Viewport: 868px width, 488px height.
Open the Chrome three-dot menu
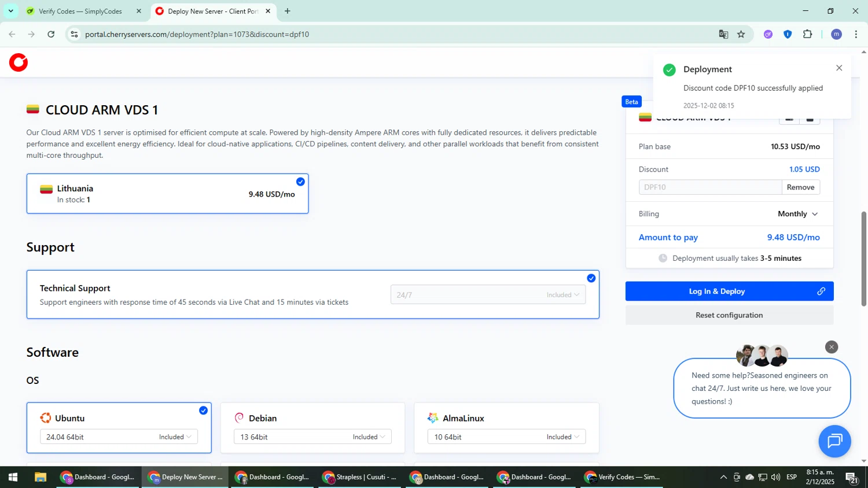click(x=856, y=34)
